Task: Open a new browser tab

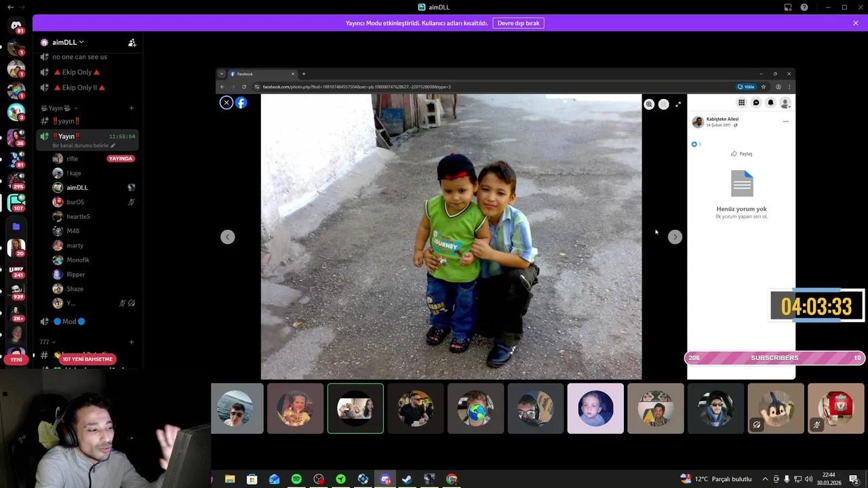Action: [x=304, y=74]
